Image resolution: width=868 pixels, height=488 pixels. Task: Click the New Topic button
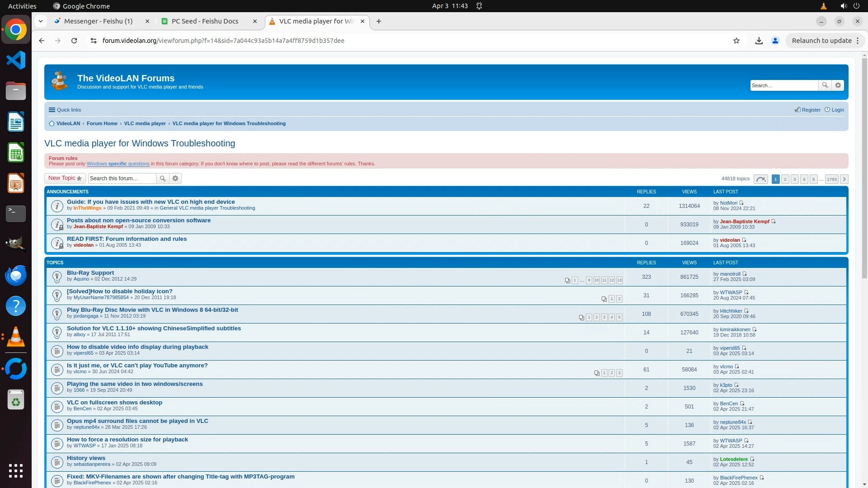point(65,178)
